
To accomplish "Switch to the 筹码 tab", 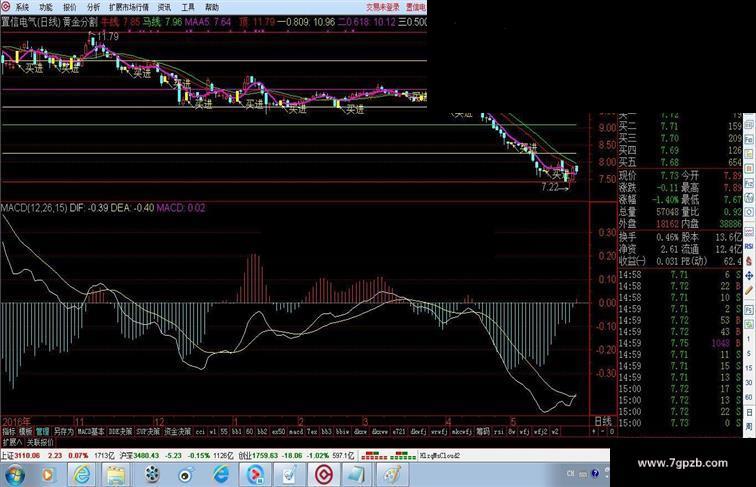I will (x=483, y=432).
